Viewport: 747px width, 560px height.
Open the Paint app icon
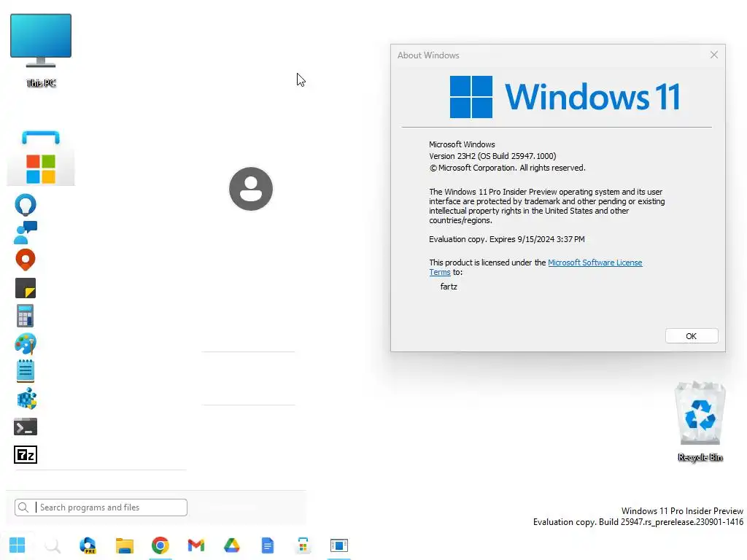(26, 344)
